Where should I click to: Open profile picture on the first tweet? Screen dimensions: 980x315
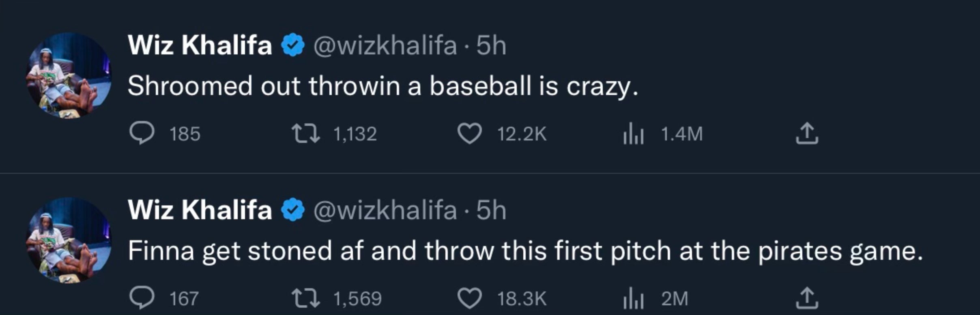click(69, 76)
